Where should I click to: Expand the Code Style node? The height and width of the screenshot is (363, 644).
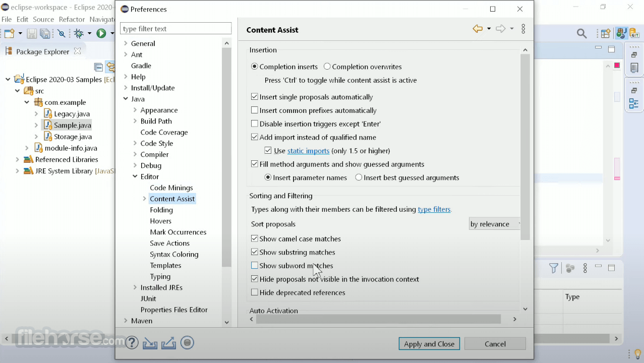click(135, 143)
